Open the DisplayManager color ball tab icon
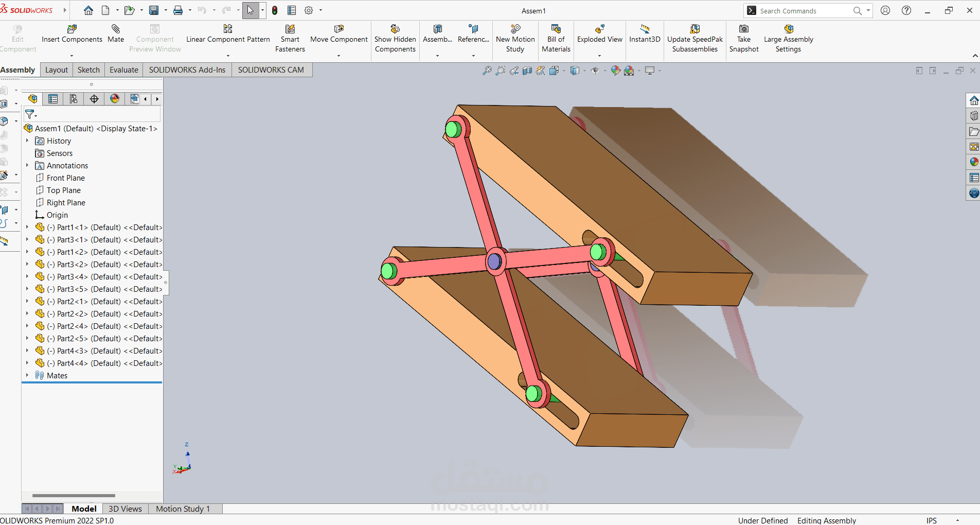980x525 pixels. pos(115,99)
